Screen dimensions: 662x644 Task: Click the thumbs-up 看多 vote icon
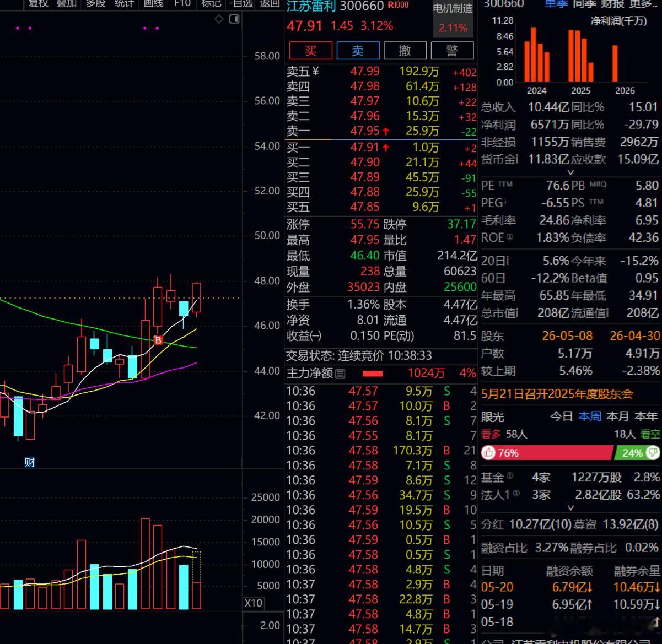(x=488, y=453)
